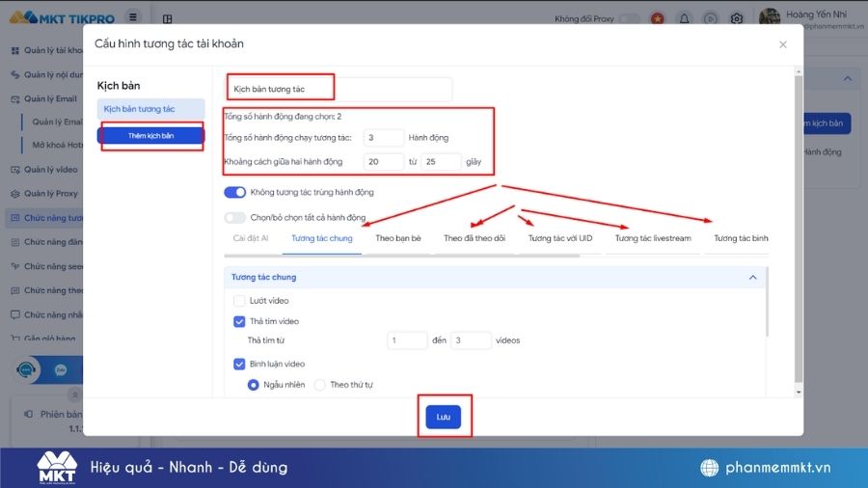Click the Vietnam flag language icon
The height and width of the screenshot is (488, 868).
(658, 18)
